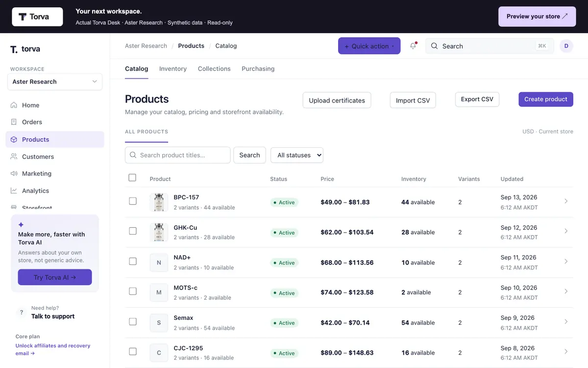The image size is (588, 368).
Task: Switch to the Inventory tab
Action: tap(173, 69)
